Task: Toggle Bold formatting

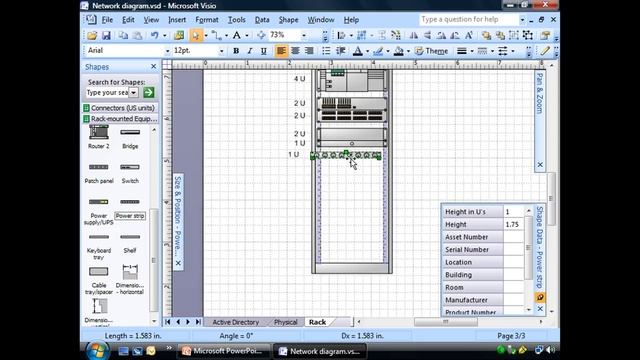Action: pos(236,51)
